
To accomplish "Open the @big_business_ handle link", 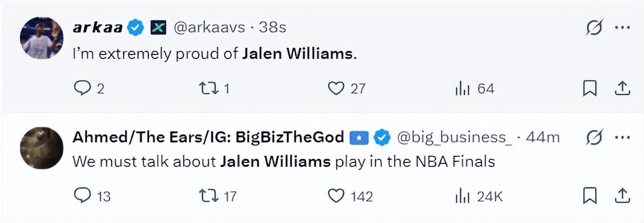I will click(x=454, y=137).
